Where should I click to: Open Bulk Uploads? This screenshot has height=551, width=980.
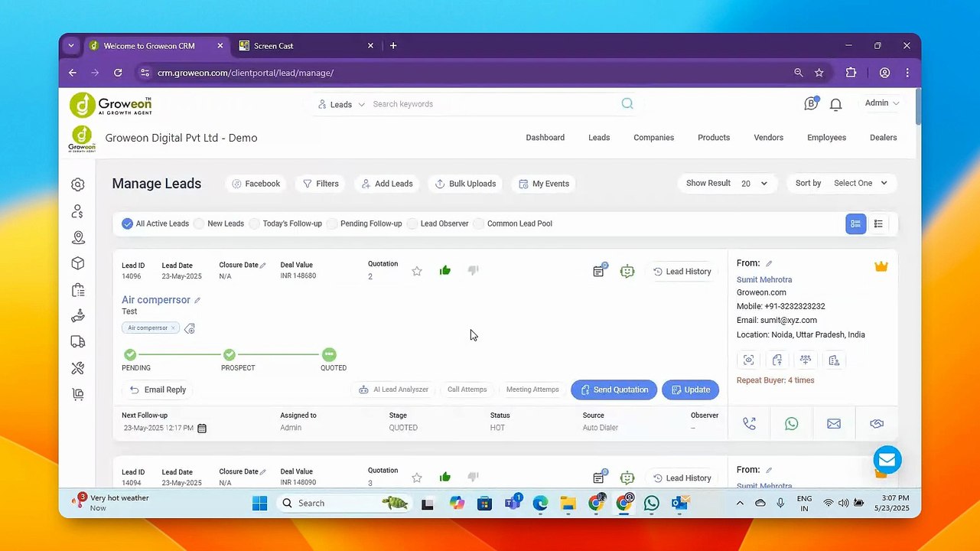click(x=465, y=184)
